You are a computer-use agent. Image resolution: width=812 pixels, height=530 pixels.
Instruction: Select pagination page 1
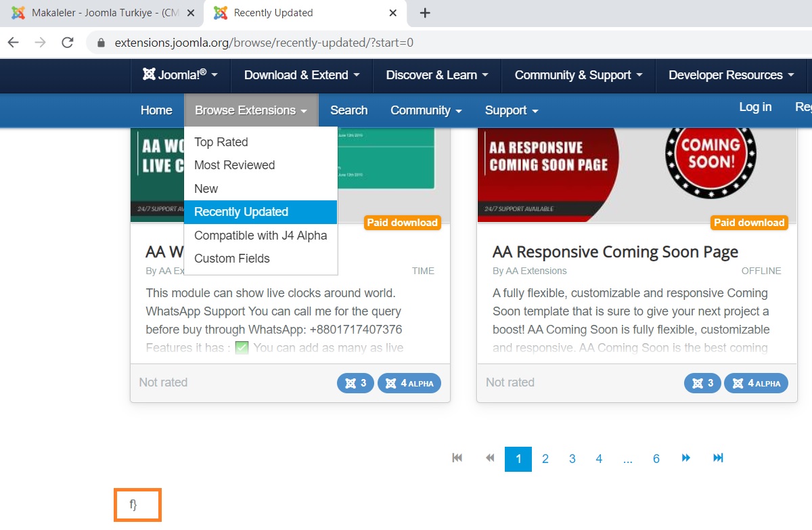point(518,459)
